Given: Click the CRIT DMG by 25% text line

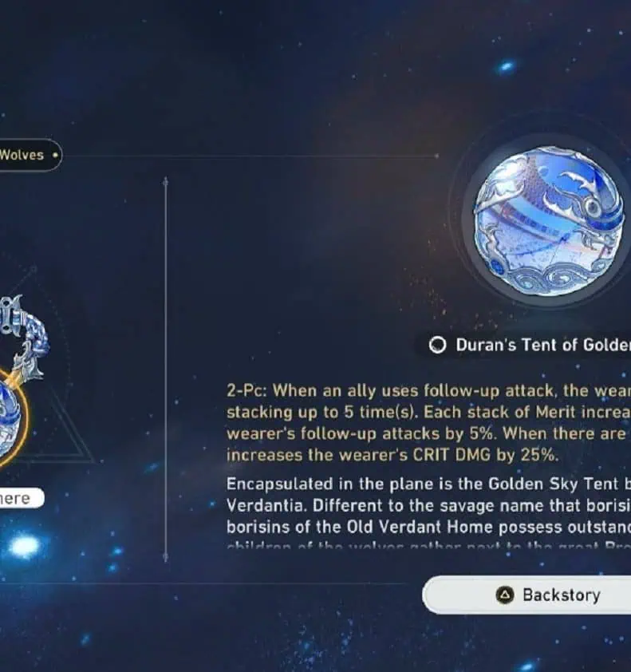Looking at the screenshot, I should tap(392, 455).
